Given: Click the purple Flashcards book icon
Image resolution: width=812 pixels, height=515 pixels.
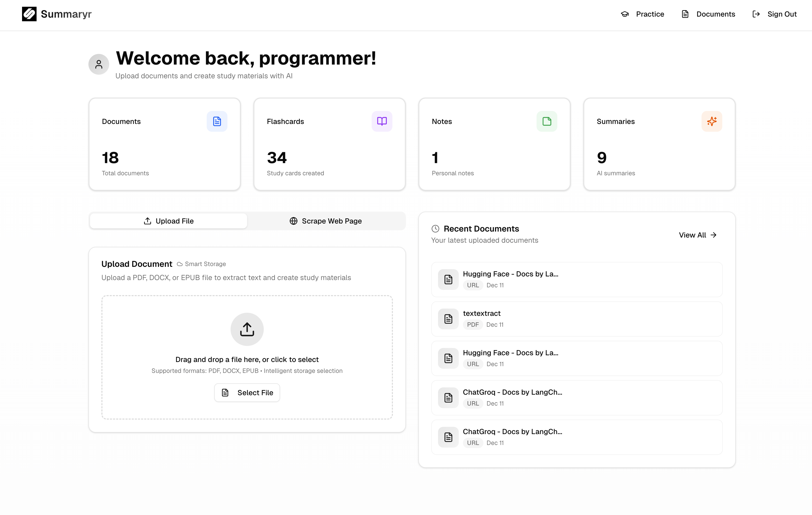Looking at the screenshot, I should click(382, 121).
